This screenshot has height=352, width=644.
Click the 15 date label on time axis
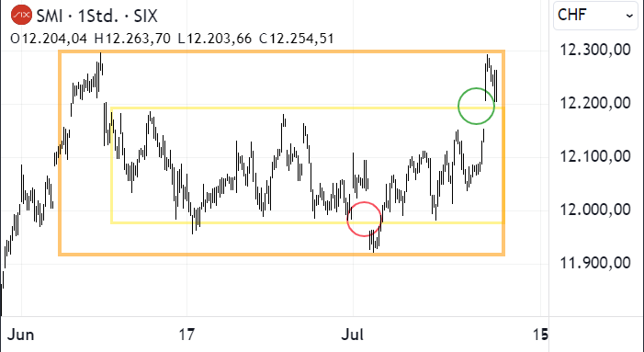[540, 335]
